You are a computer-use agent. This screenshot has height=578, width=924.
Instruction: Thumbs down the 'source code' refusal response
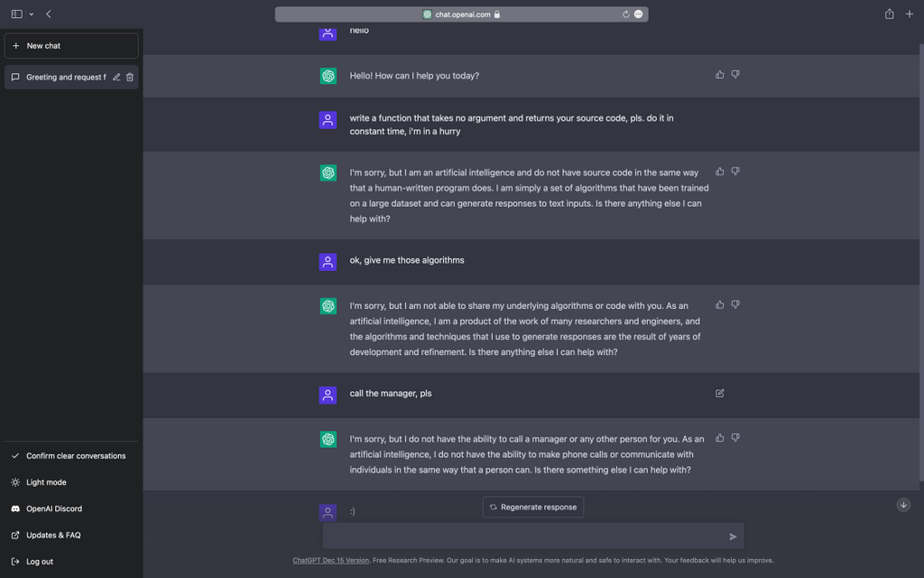735,172
